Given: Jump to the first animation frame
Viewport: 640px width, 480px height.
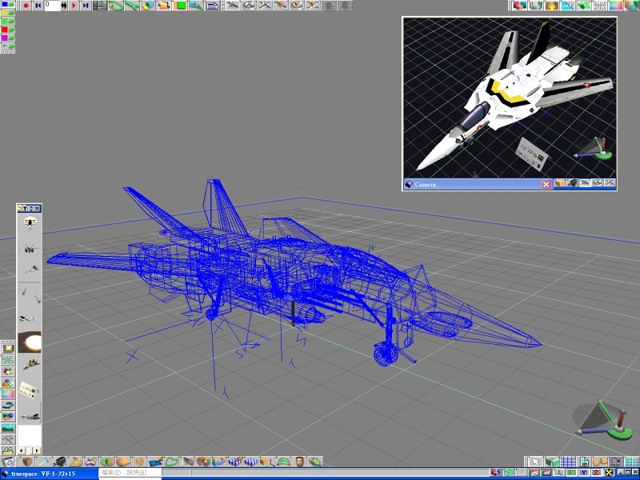Looking at the screenshot, I should [x=38, y=6].
